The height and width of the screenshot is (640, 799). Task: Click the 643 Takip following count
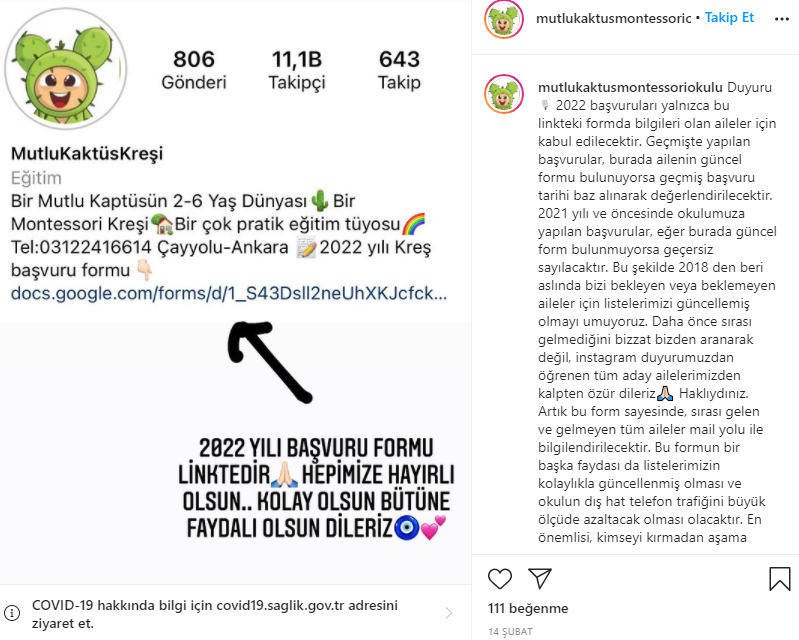click(400, 70)
